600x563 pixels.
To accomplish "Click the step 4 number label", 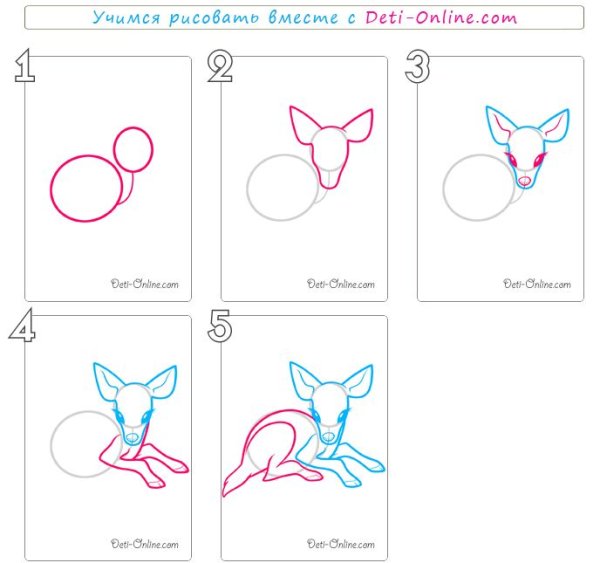I will (22, 325).
